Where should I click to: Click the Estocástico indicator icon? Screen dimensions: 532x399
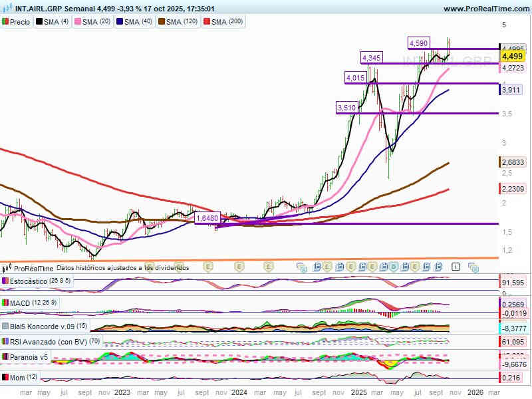pos(5,281)
